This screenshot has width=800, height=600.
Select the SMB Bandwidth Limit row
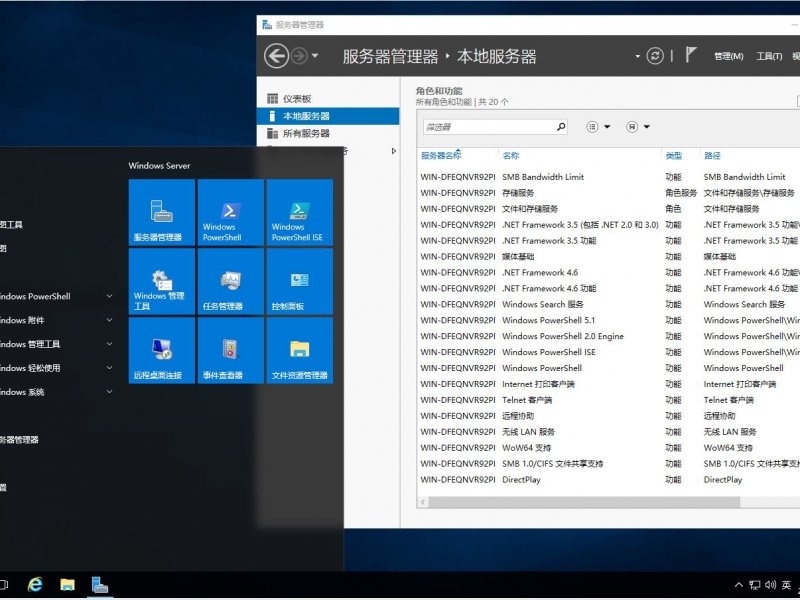pyautogui.click(x=608, y=177)
